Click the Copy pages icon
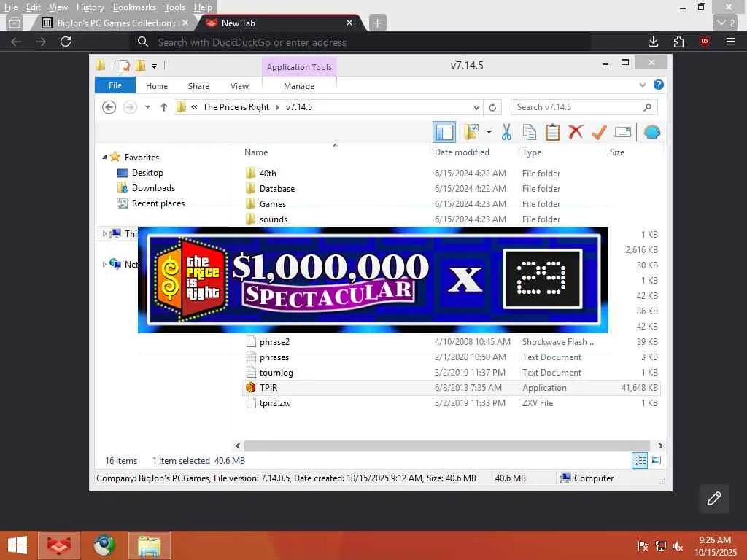The image size is (747, 560). point(530,132)
